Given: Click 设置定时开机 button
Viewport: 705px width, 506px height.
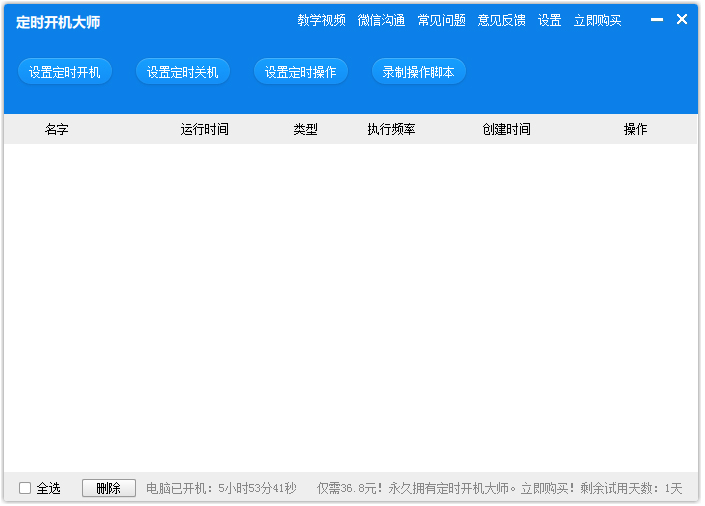Looking at the screenshot, I should pos(65,72).
